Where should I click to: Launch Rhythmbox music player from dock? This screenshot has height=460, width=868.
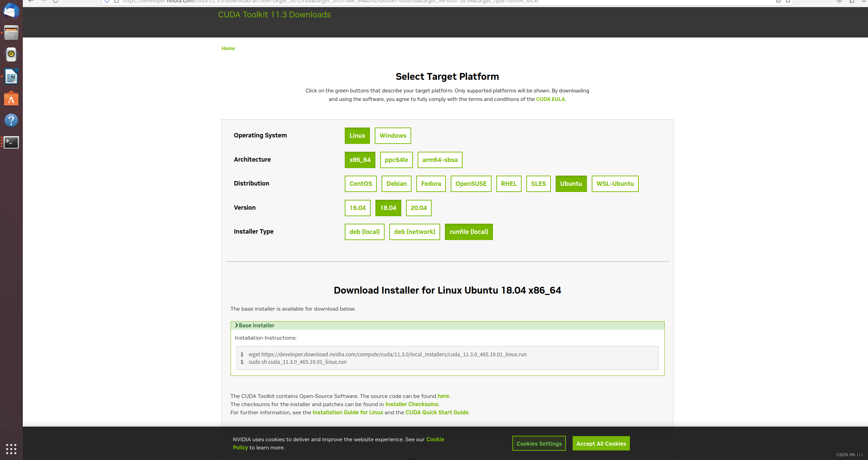pos(11,55)
